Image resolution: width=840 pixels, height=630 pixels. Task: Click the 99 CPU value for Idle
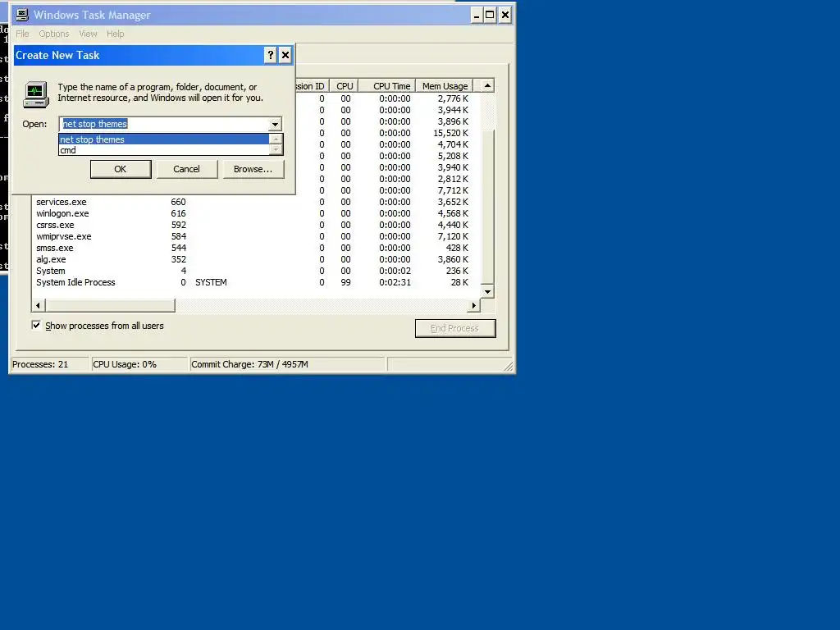(x=345, y=282)
